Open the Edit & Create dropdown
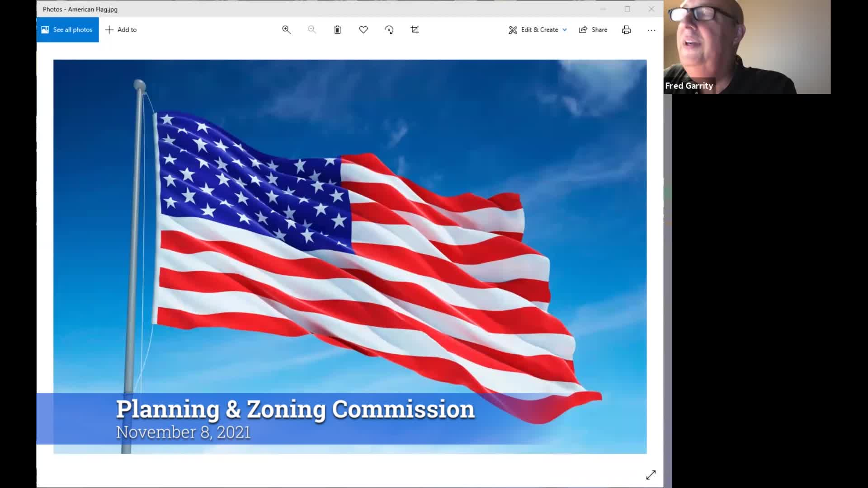868x488 pixels. (564, 29)
